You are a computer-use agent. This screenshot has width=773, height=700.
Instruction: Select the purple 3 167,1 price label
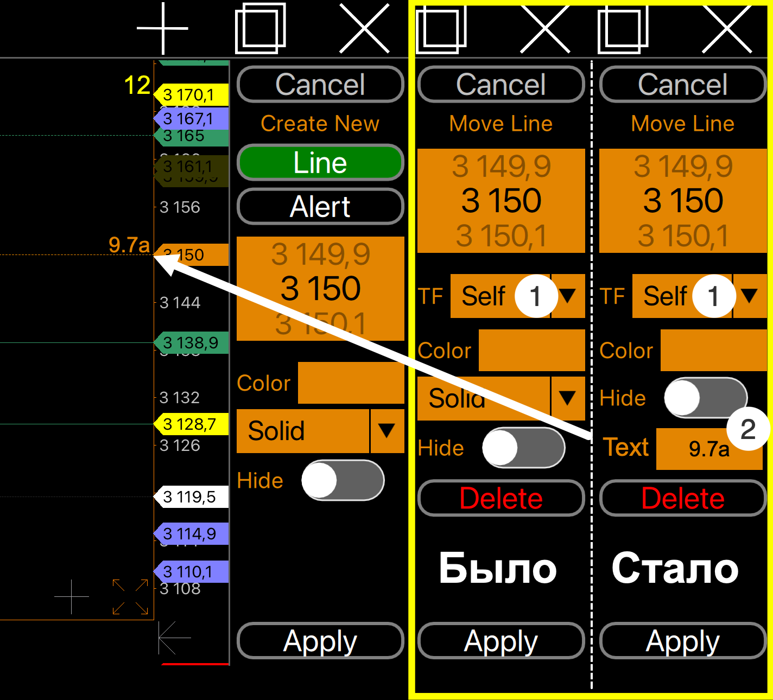pos(192,118)
